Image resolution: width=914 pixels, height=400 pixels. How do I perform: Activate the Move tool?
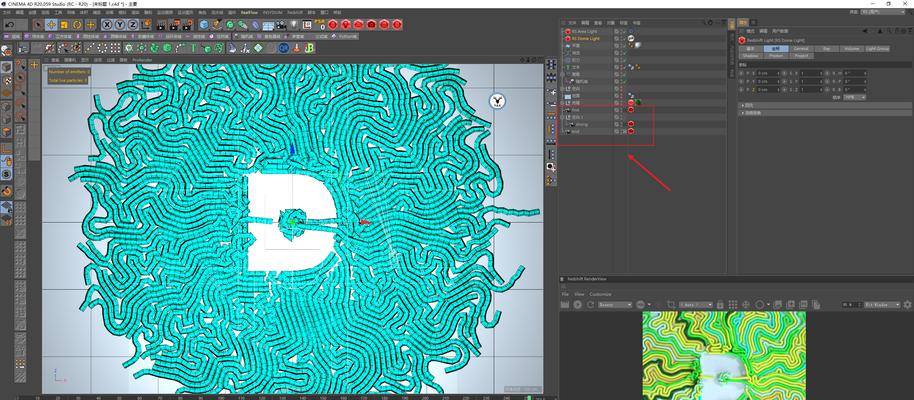(51, 24)
